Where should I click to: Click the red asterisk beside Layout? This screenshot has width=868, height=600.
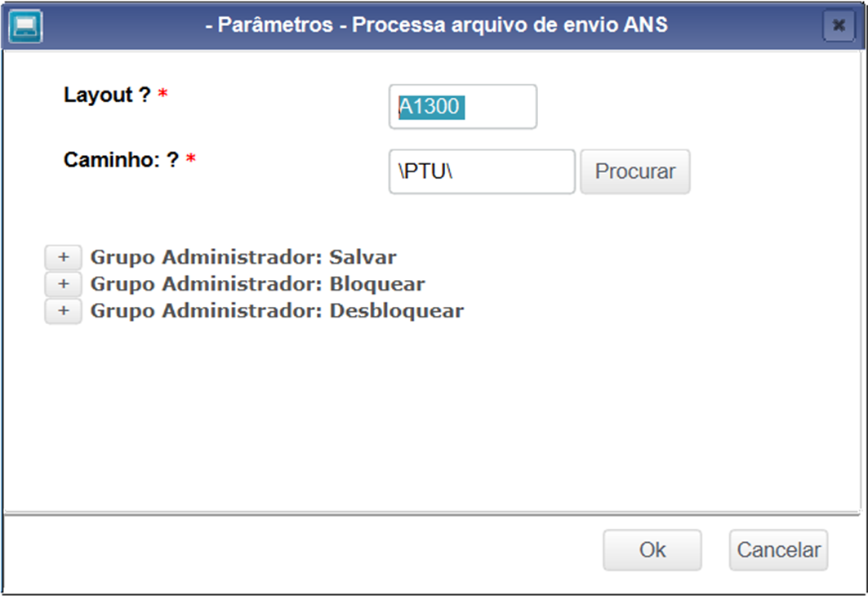point(162,96)
